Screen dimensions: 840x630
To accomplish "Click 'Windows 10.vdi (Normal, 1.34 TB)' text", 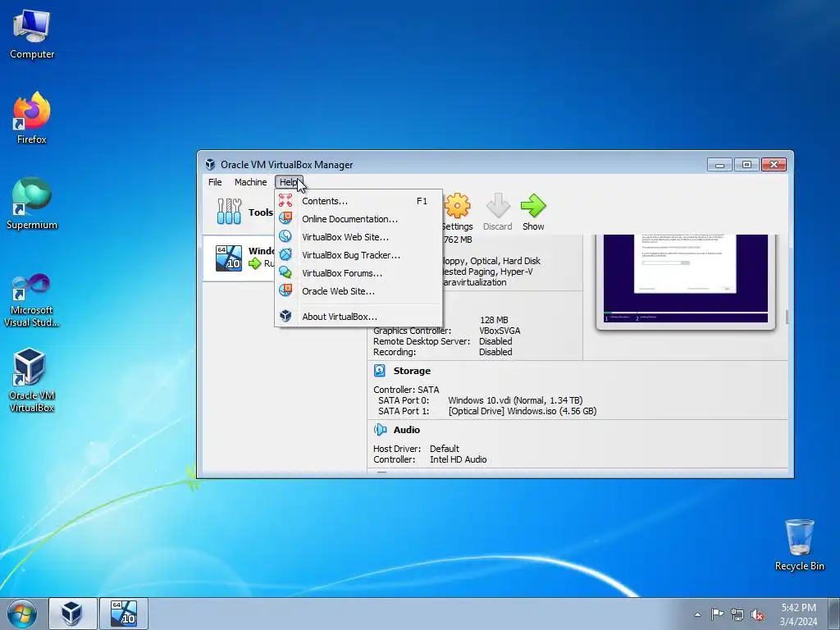I will [x=515, y=400].
